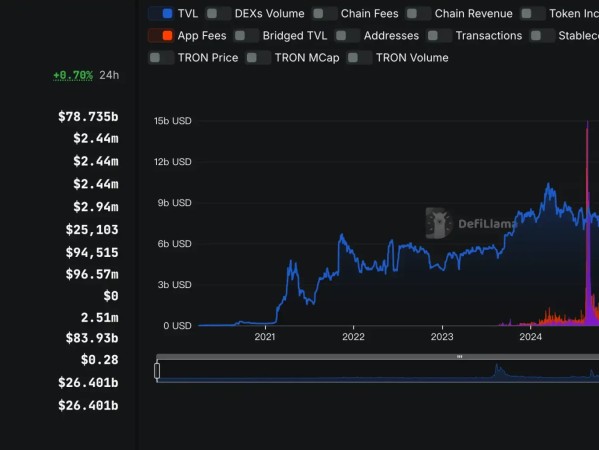
Task: Disable the App Fees toggle
Action: click(x=161, y=36)
